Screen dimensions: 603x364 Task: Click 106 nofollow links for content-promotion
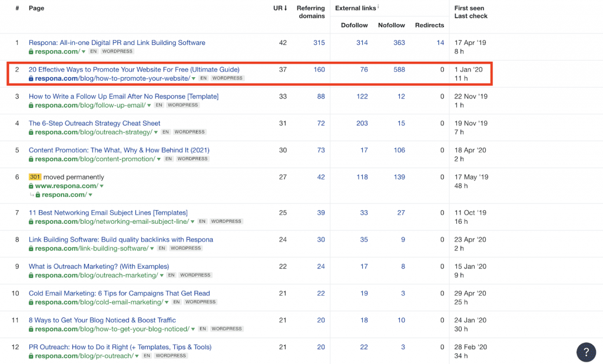click(x=399, y=150)
